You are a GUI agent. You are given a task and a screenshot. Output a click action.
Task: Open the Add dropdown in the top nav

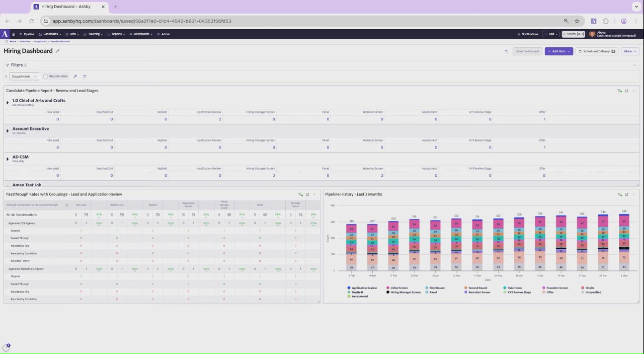pyautogui.click(x=551, y=34)
